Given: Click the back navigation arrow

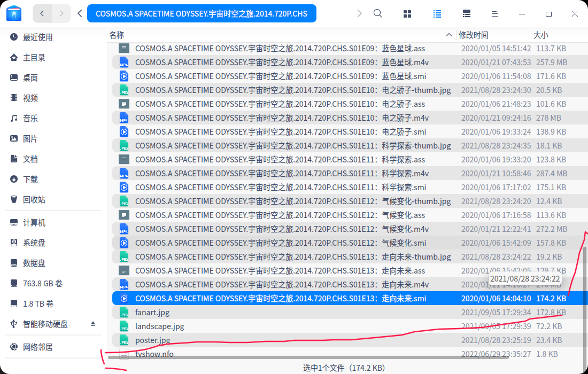Looking at the screenshot, I should click(42, 13).
